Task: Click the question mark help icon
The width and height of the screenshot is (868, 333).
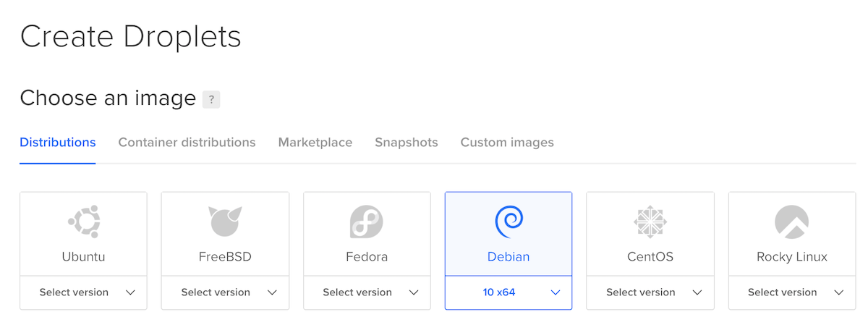Action: pyautogui.click(x=211, y=100)
